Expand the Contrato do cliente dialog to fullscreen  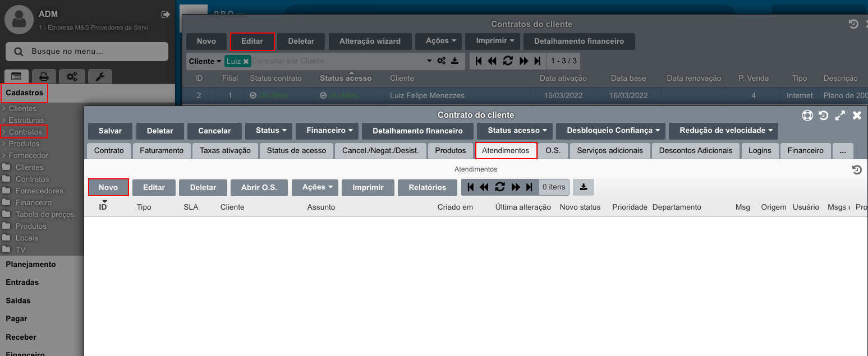click(840, 115)
